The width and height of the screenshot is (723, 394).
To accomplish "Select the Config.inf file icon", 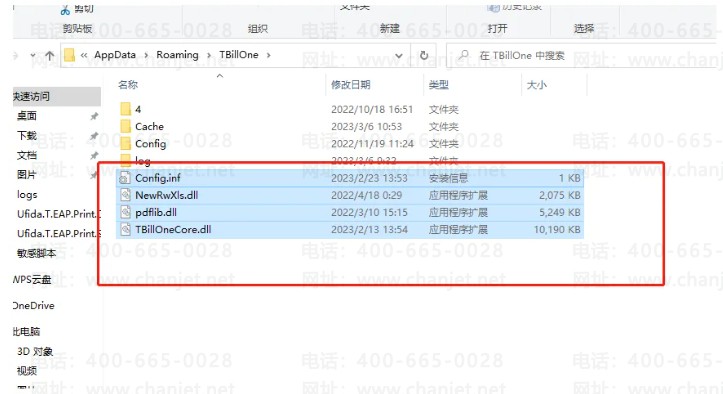I will (125, 178).
